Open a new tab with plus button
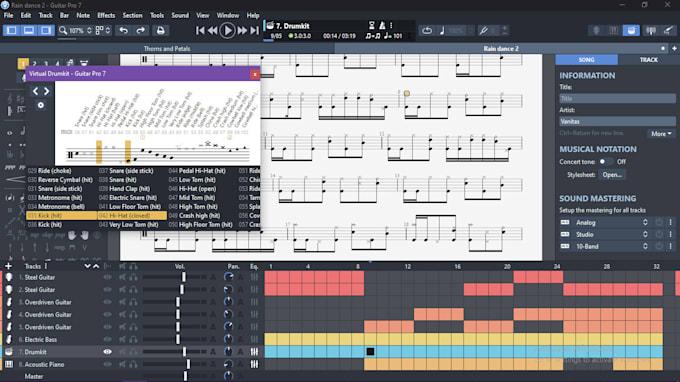680x382 pixels. click(x=674, y=49)
